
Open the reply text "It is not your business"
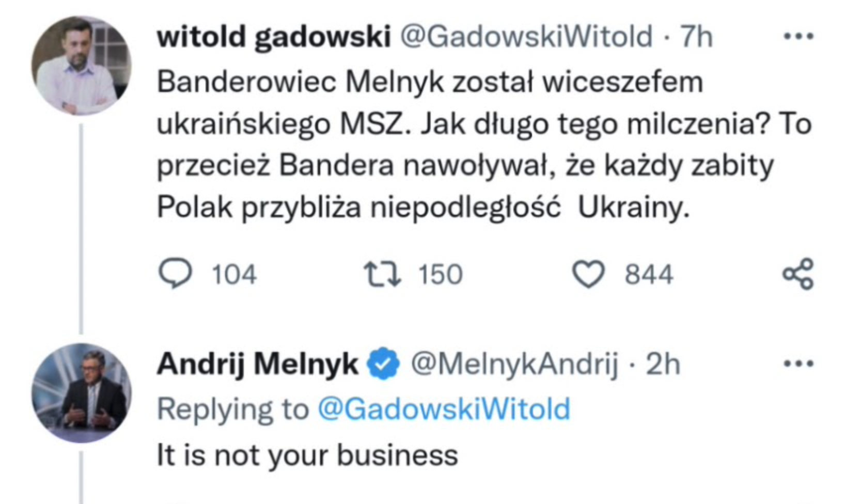307,455
